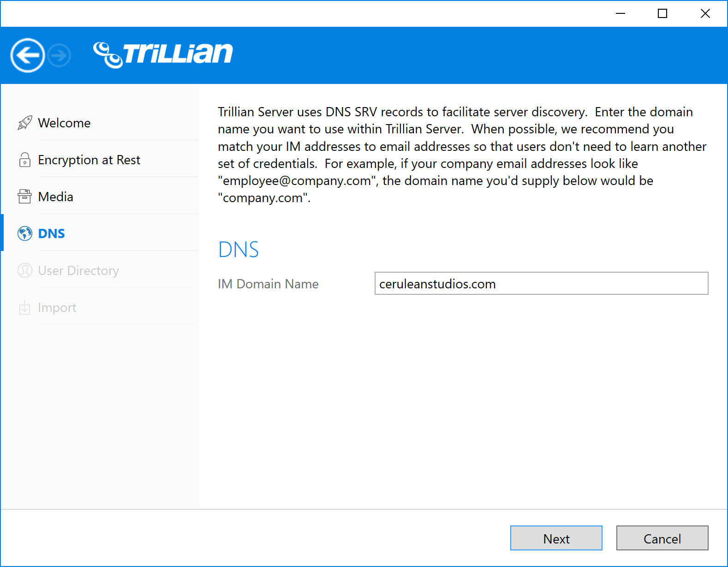Continue with the Next button

pos(556,538)
